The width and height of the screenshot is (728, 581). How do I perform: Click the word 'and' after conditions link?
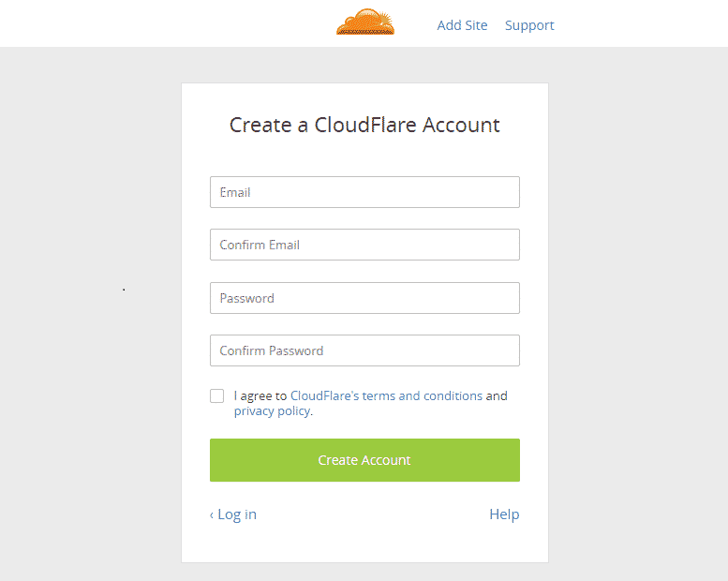click(497, 395)
